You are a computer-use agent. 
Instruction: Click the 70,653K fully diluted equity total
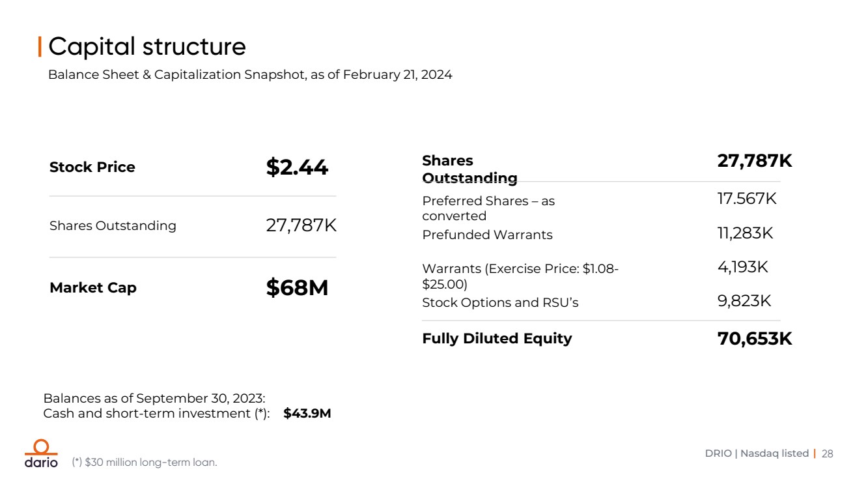click(x=755, y=339)
